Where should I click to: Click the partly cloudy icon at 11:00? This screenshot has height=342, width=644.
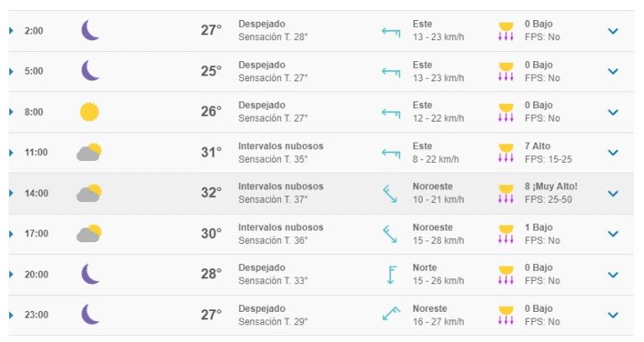pyautogui.click(x=89, y=153)
